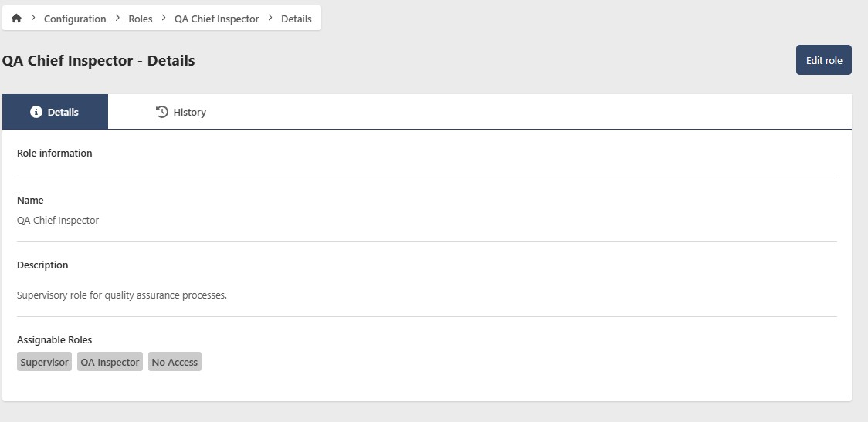Click chevron before Details breadcrumb
This screenshot has width=868, height=422.
pos(270,19)
